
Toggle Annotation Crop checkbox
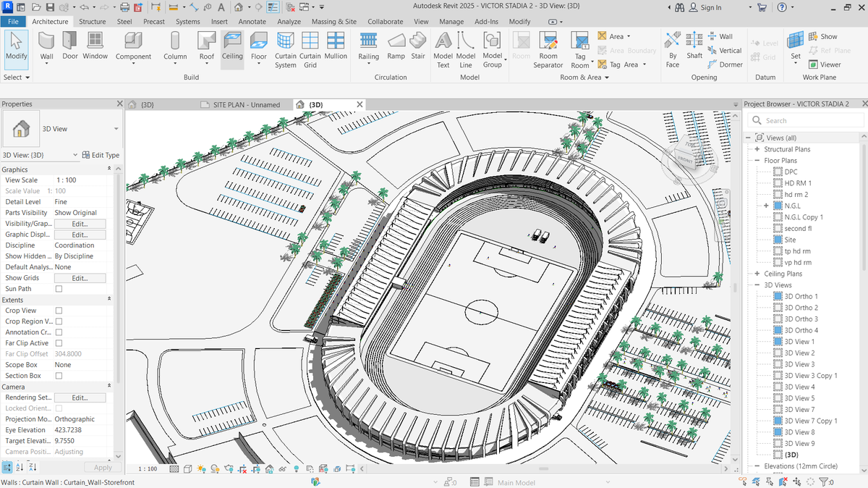[x=59, y=332]
